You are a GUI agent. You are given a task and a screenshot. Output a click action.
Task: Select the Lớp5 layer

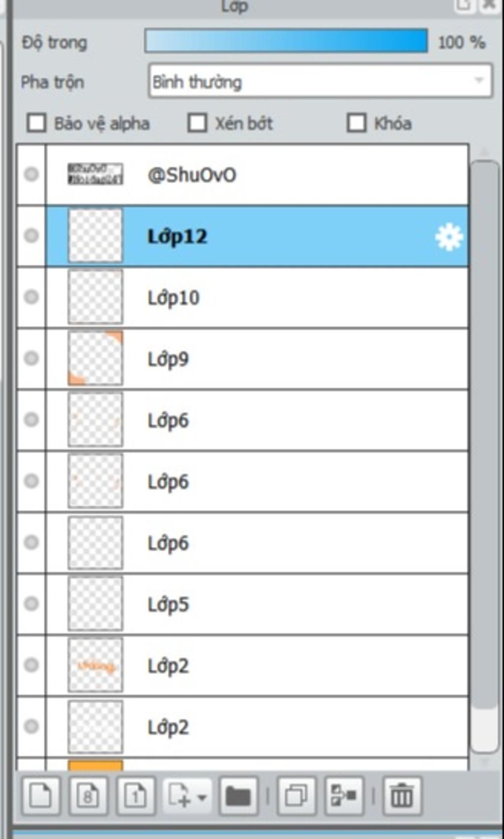257,604
